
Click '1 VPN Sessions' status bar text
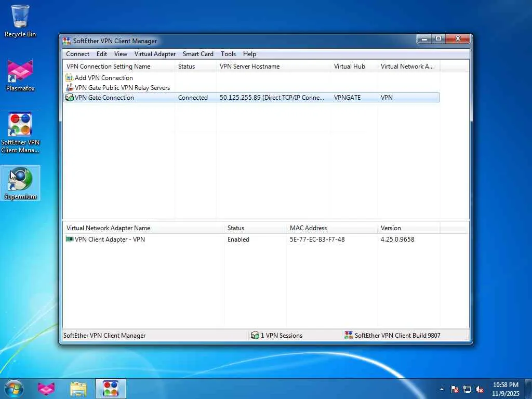281,335
